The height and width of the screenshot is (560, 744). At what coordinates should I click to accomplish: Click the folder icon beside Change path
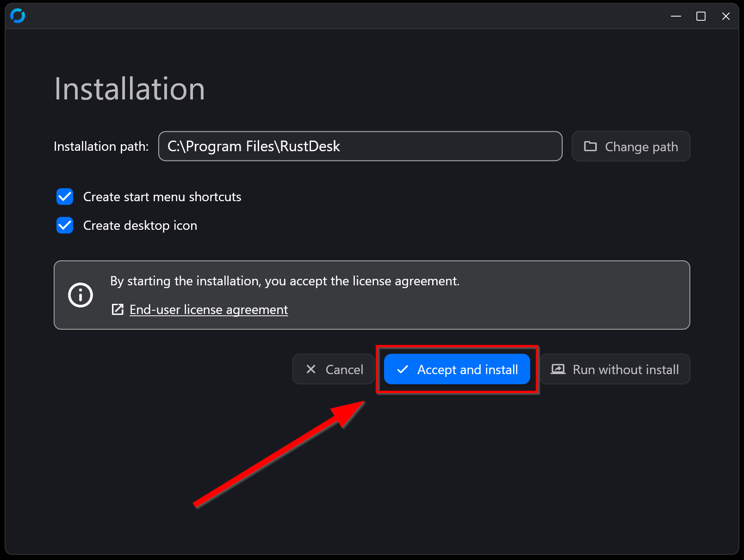(590, 147)
